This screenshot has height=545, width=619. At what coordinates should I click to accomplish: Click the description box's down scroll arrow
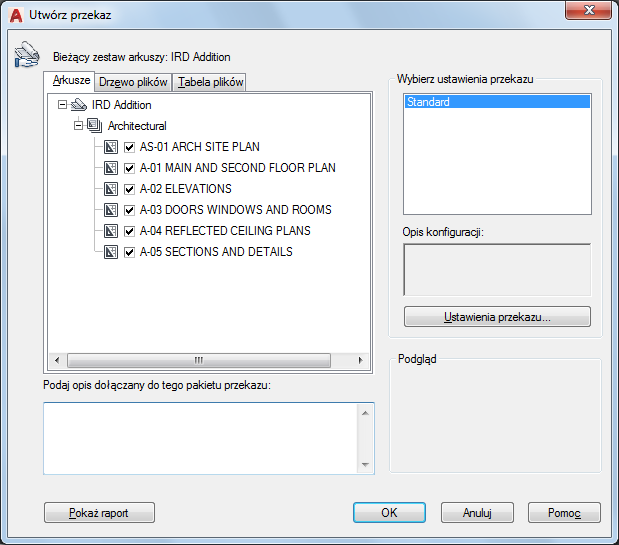pyautogui.click(x=366, y=464)
